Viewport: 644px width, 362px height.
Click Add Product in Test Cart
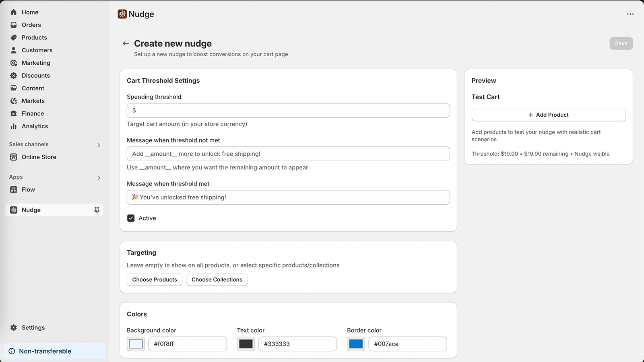pyautogui.click(x=548, y=115)
